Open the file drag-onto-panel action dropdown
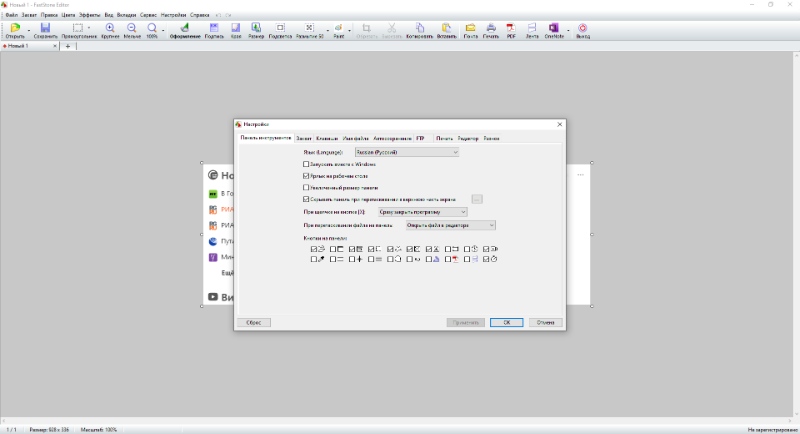 click(451, 225)
